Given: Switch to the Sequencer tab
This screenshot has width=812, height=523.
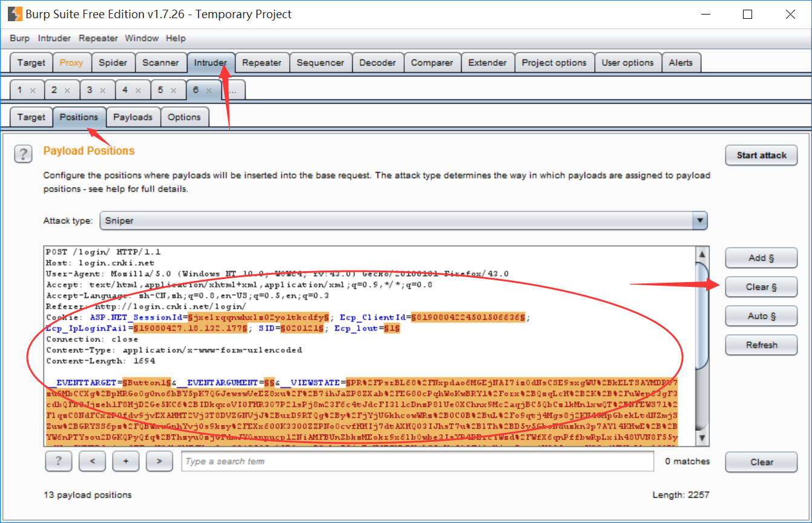Looking at the screenshot, I should click(x=320, y=62).
